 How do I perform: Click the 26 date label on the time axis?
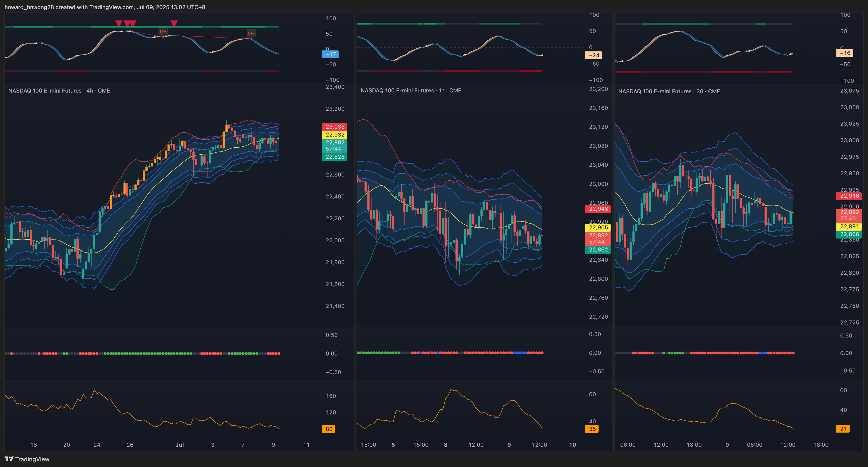coord(130,445)
